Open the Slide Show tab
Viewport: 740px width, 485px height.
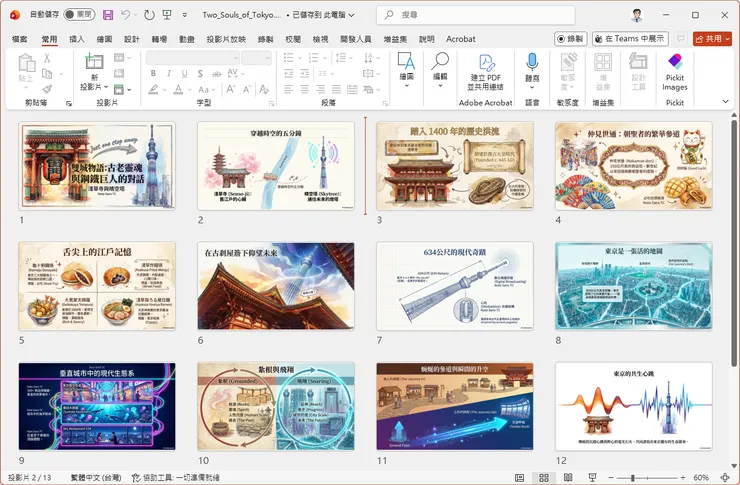[x=226, y=39]
